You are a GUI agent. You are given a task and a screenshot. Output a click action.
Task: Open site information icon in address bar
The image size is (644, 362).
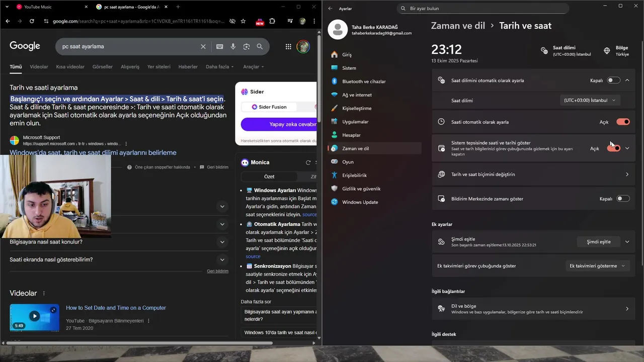pos(46,21)
